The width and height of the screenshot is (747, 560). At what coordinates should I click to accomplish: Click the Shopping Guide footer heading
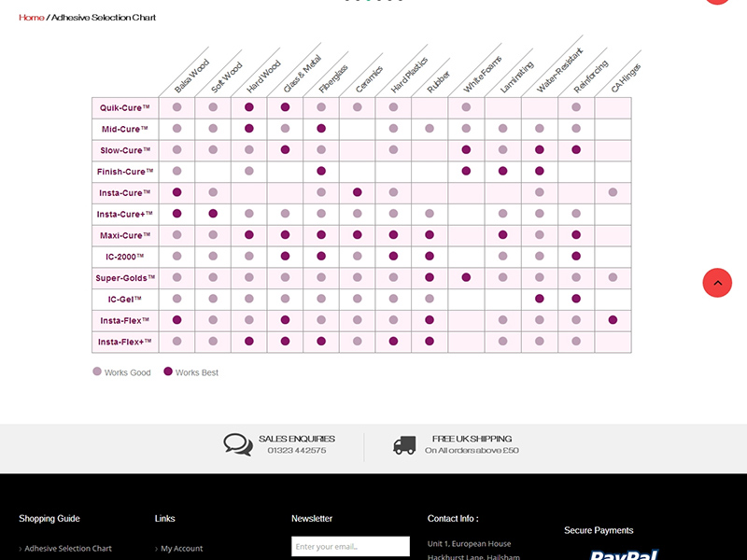click(x=49, y=519)
